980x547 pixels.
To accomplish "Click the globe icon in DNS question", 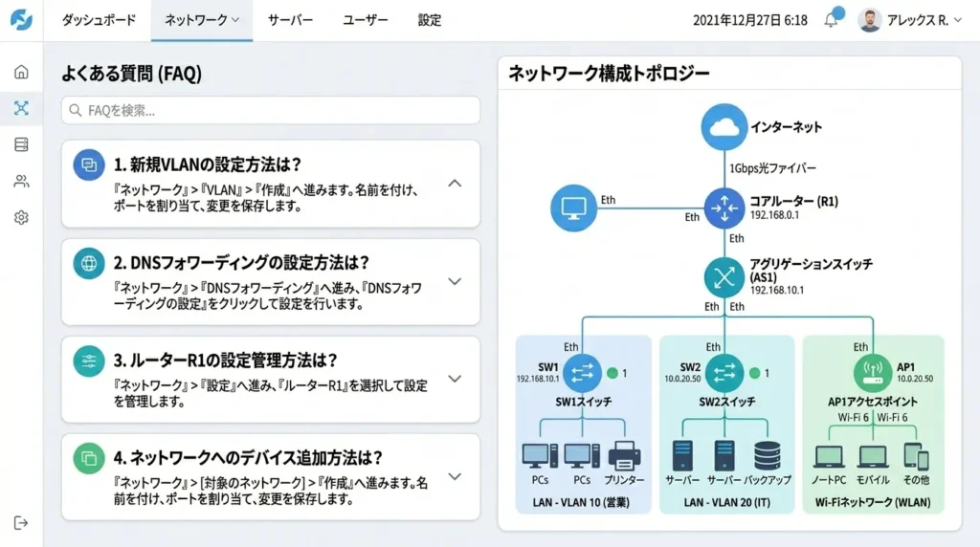I will pyautogui.click(x=89, y=263).
